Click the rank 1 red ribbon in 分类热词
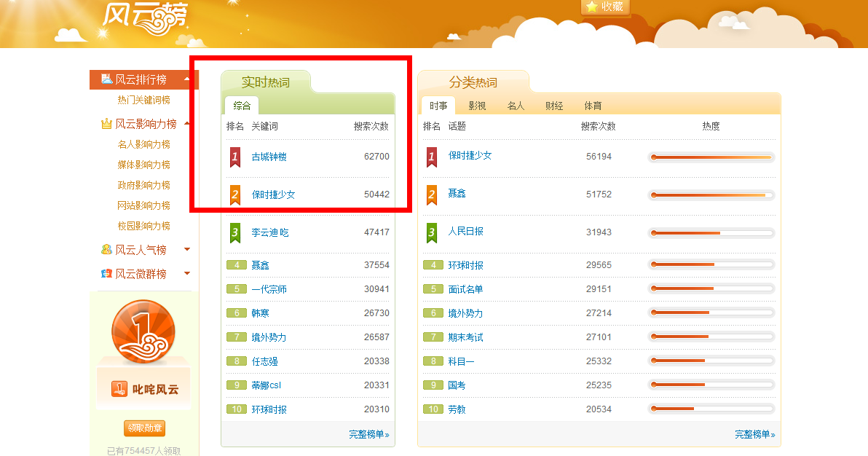This screenshot has height=456, width=868. click(x=432, y=157)
